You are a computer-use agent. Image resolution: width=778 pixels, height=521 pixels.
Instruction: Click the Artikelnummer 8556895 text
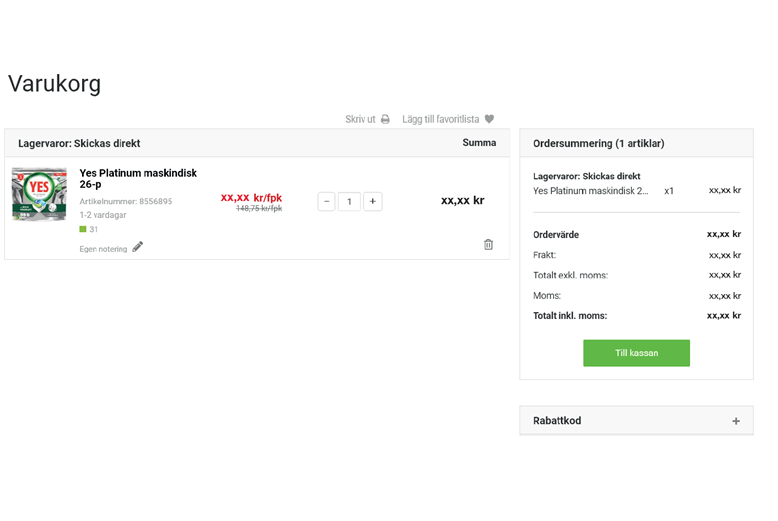[126, 201]
